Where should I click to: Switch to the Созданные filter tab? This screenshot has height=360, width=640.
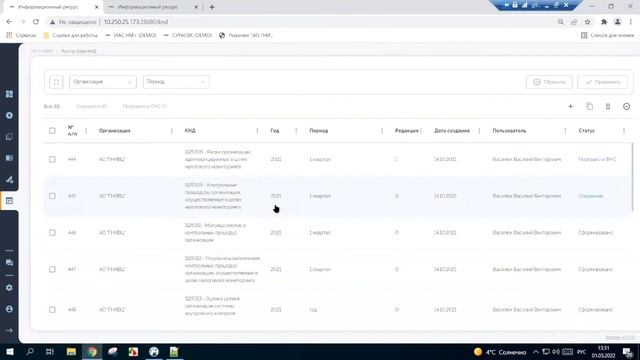[x=91, y=107]
